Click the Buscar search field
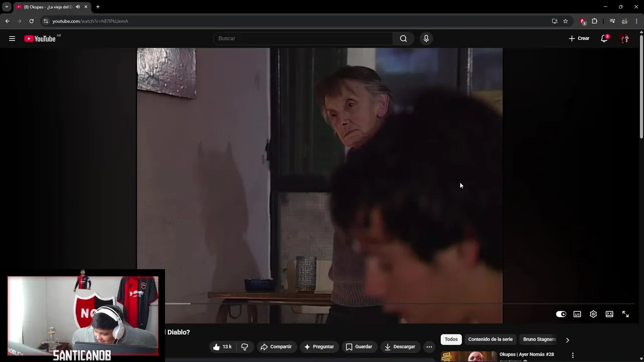644x362 pixels. pyautogui.click(x=303, y=39)
